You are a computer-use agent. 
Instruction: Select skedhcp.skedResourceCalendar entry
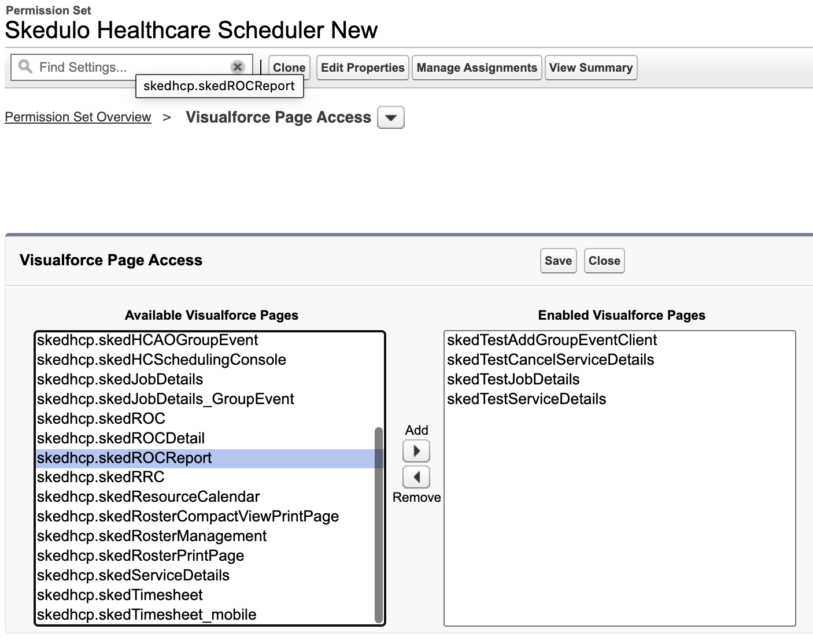[205, 497]
